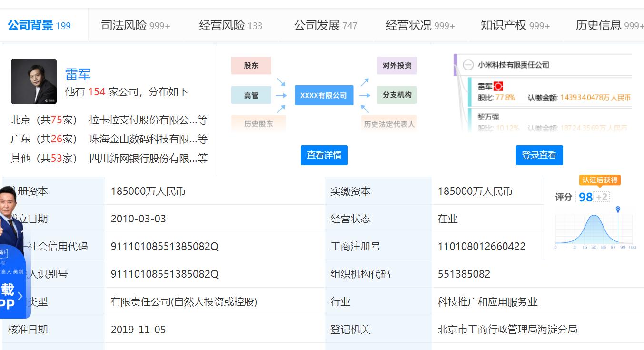Open the 雷军 name link
Image resolution: width=644 pixels, height=350 pixels.
[78, 74]
